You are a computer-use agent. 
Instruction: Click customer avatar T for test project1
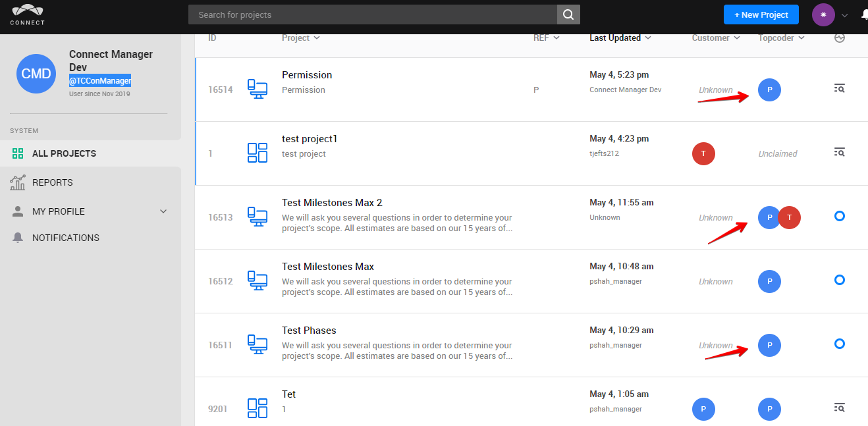[703, 153]
